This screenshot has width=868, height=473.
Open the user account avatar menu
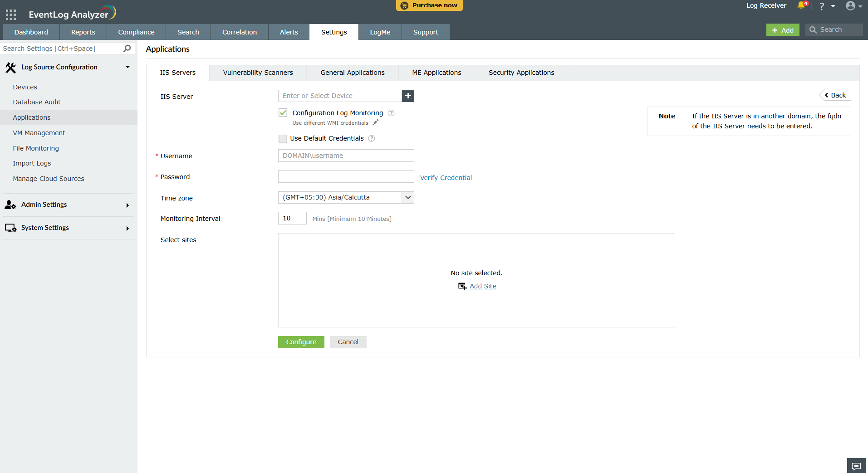point(850,6)
